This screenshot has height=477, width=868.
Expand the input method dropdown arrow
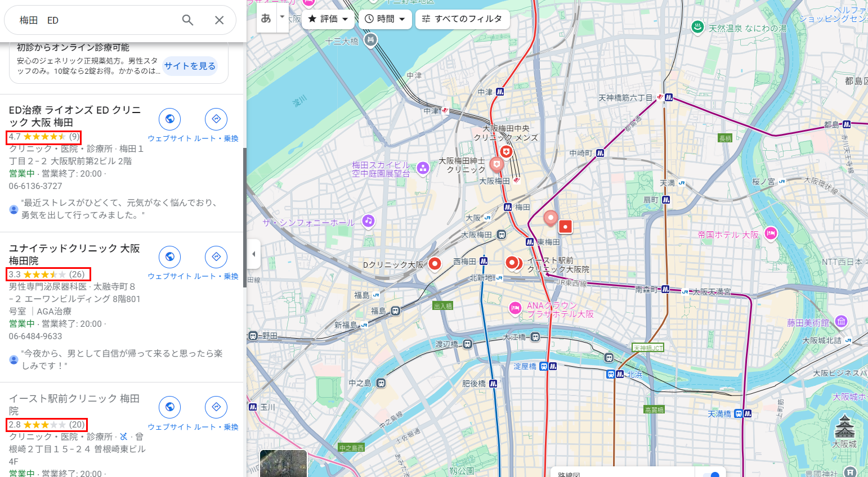[x=283, y=18]
